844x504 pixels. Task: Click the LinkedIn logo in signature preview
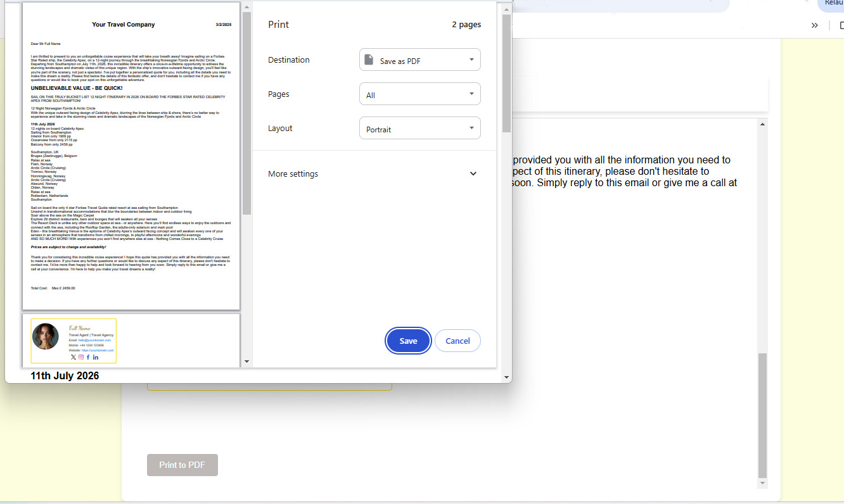coord(96,357)
